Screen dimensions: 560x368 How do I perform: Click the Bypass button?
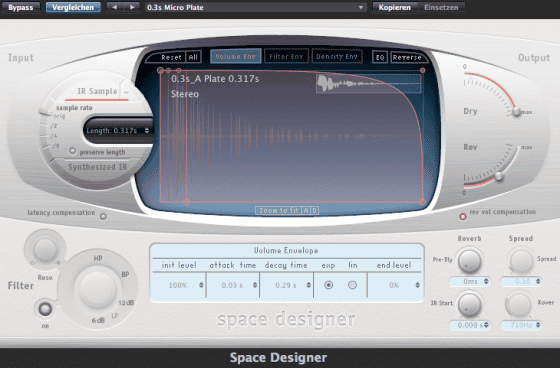tap(21, 8)
